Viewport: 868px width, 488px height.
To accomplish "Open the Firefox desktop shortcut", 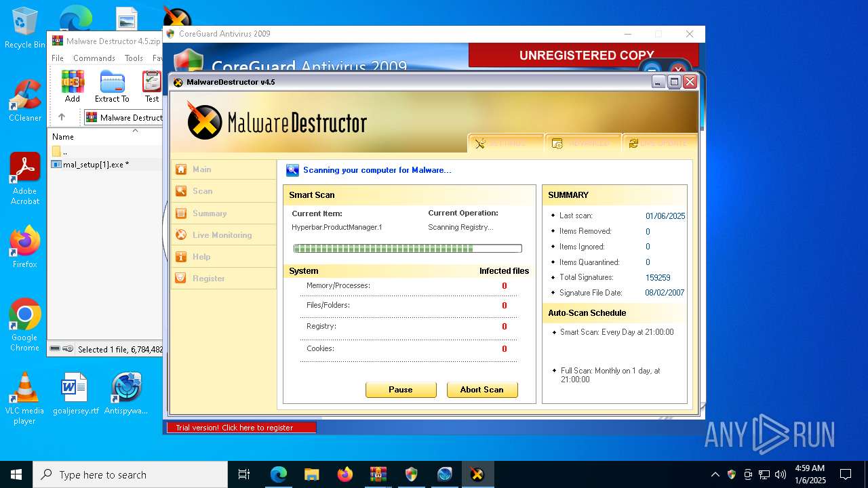I will [25, 247].
